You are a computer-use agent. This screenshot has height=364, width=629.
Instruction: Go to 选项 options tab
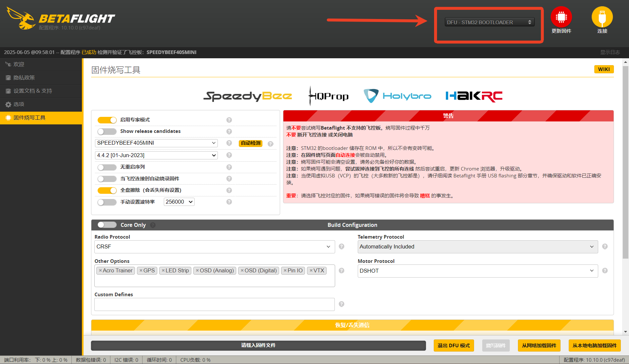click(x=41, y=104)
